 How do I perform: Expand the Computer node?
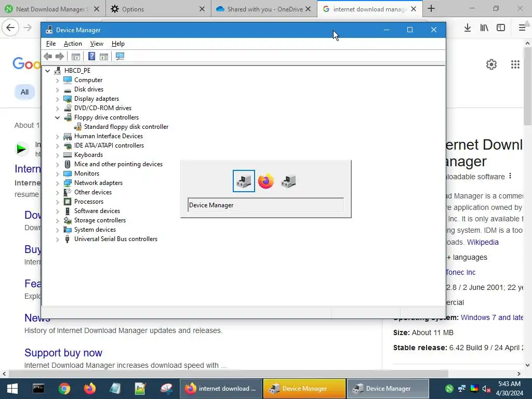tap(57, 80)
